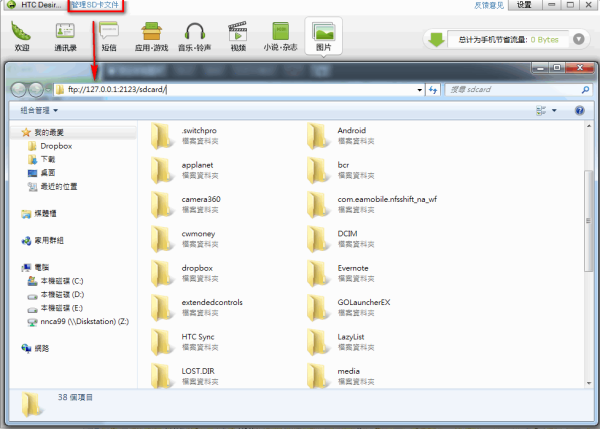
Task: Open the 短信 messages icon
Action: click(x=109, y=30)
